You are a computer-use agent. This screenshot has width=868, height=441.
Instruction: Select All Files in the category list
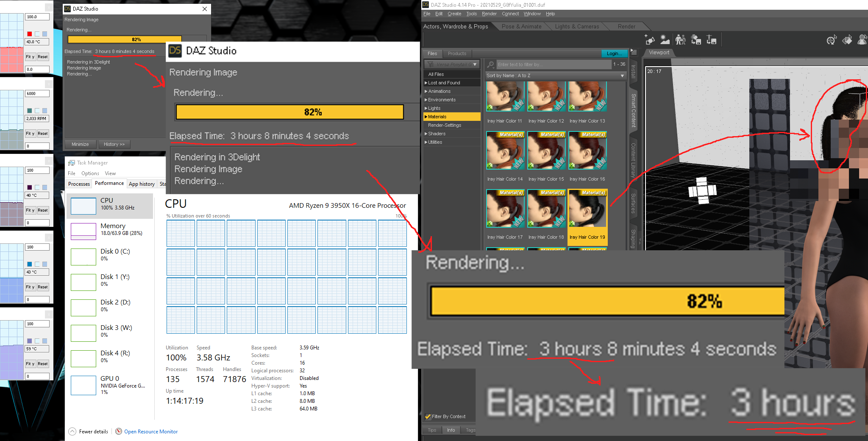pos(452,74)
